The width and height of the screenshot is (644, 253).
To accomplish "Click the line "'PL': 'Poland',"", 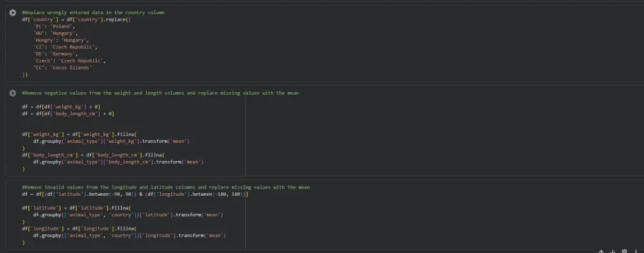I will (x=54, y=26).
